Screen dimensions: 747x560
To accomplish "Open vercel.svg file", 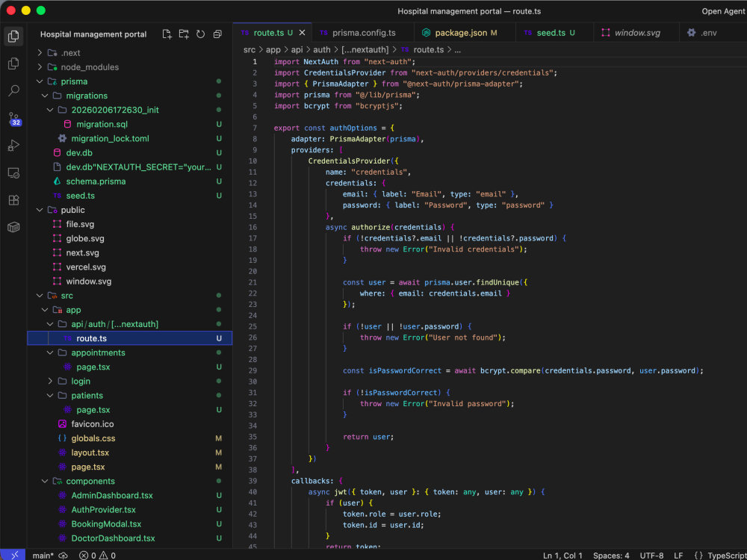I will (129, 267).
